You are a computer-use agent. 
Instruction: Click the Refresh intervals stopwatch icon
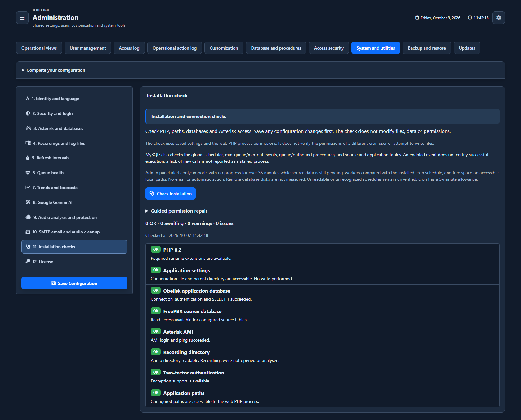pos(28,158)
